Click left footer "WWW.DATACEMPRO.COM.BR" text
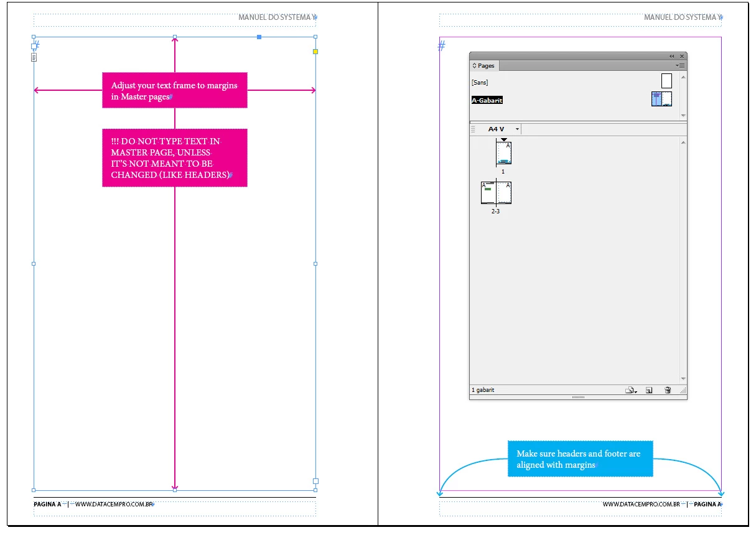This screenshot has height=535, width=756. 114,504
